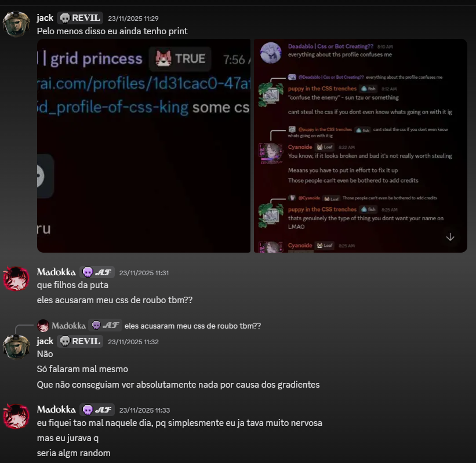The image size is (476, 463).
Task: Open jack's avatar on the first message
Action: click(x=16, y=24)
